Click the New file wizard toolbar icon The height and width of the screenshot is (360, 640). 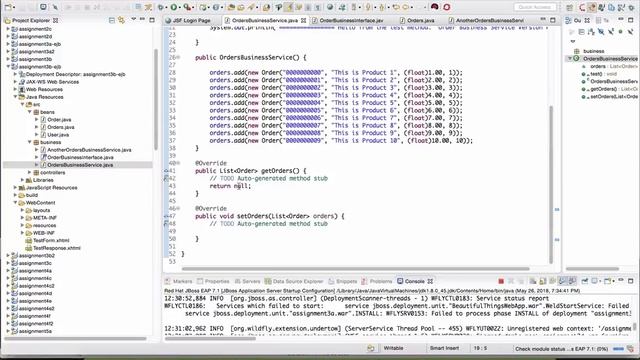click(7, 7)
